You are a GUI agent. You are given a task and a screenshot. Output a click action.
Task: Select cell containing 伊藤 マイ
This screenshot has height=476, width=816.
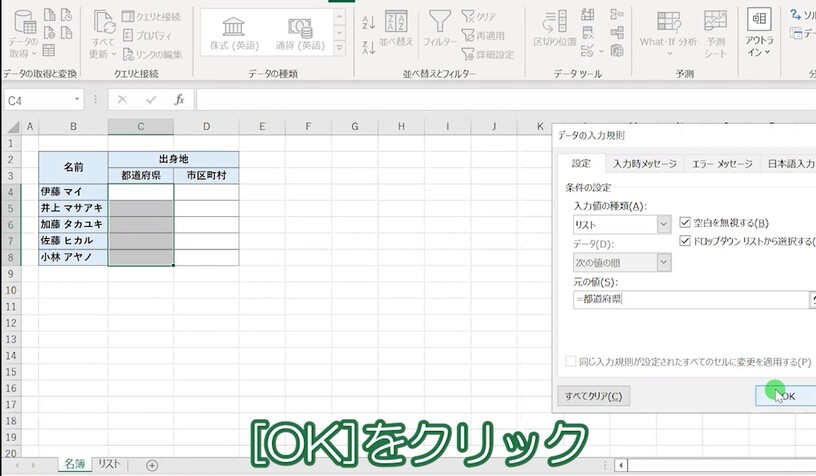(x=73, y=192)
